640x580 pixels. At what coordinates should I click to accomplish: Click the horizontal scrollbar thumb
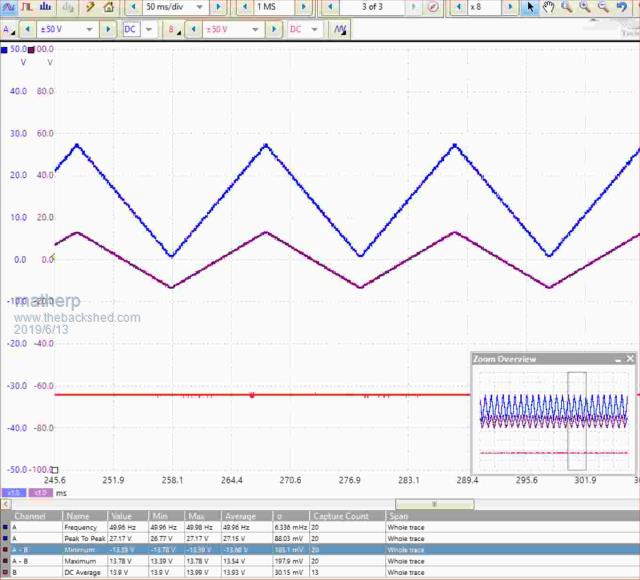click(435, 504)
